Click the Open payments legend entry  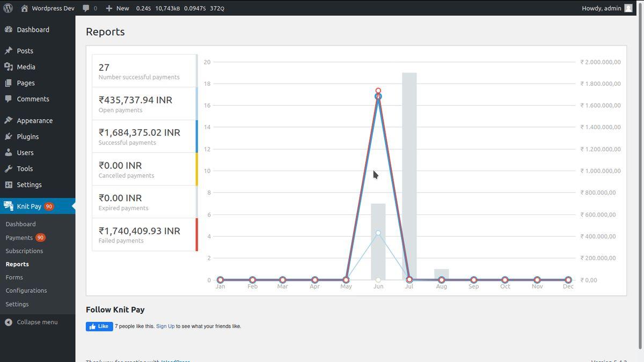pos(144,104)
